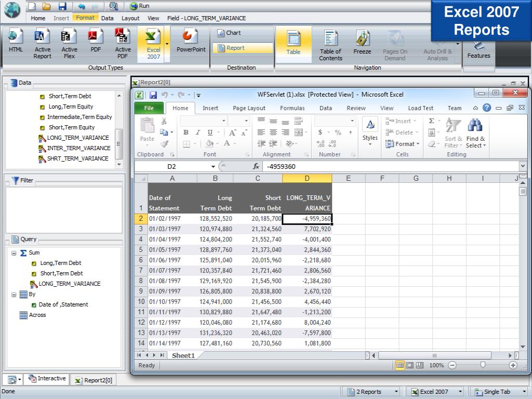Select Excel 2007 output type
Viewport: 532px width, 399px height.
(x=153, y=44)
